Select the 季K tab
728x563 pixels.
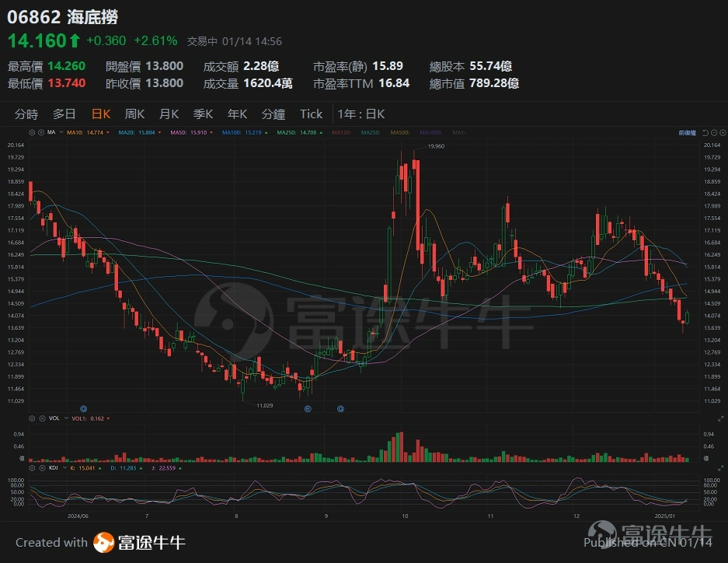coord(203,114)
